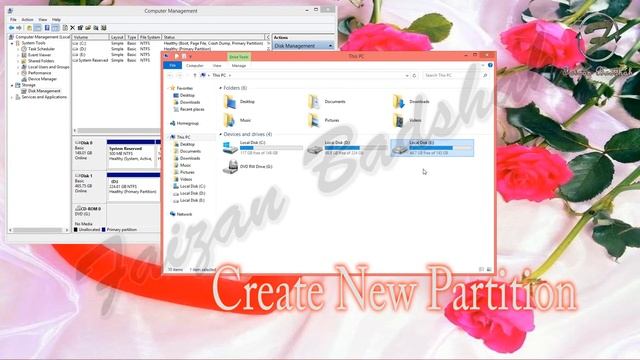Collapse Disk Management section in Actions pane
The height and width of the screenshot is (360, 640).
coord(330,46)
